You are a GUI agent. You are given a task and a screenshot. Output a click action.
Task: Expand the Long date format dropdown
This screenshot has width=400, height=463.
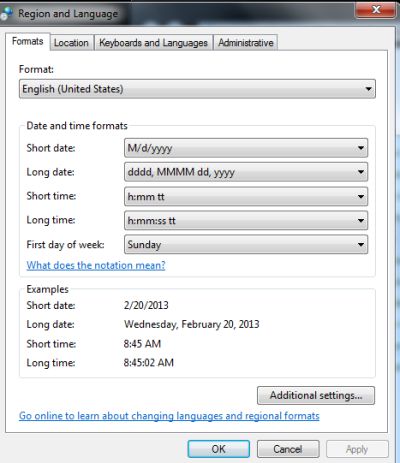coord(246,172)
